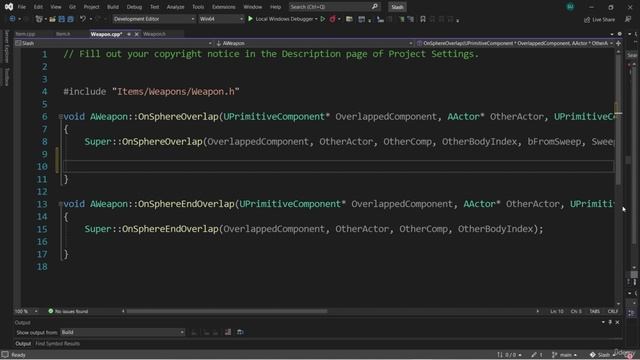Click the navigate backward icon

12,19
